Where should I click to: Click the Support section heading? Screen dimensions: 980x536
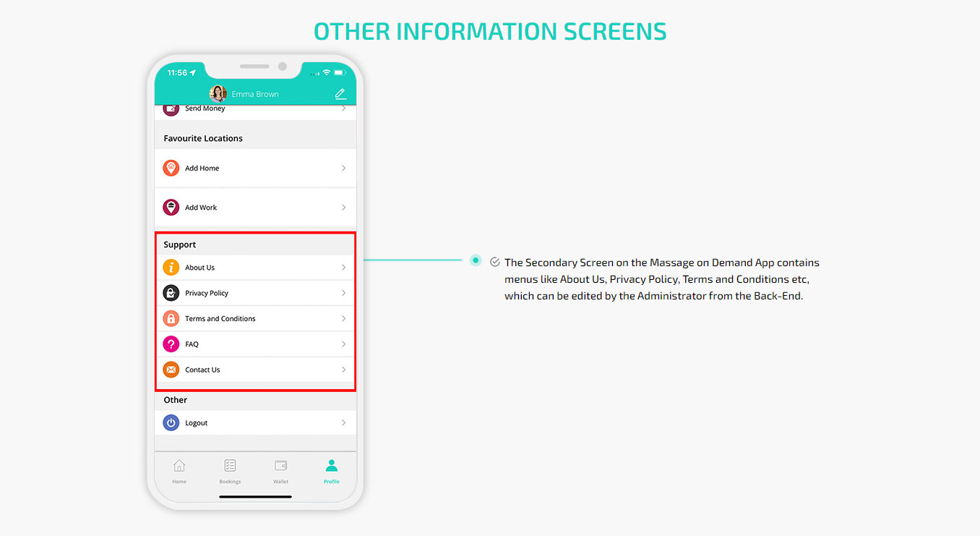tap(180, 244)
